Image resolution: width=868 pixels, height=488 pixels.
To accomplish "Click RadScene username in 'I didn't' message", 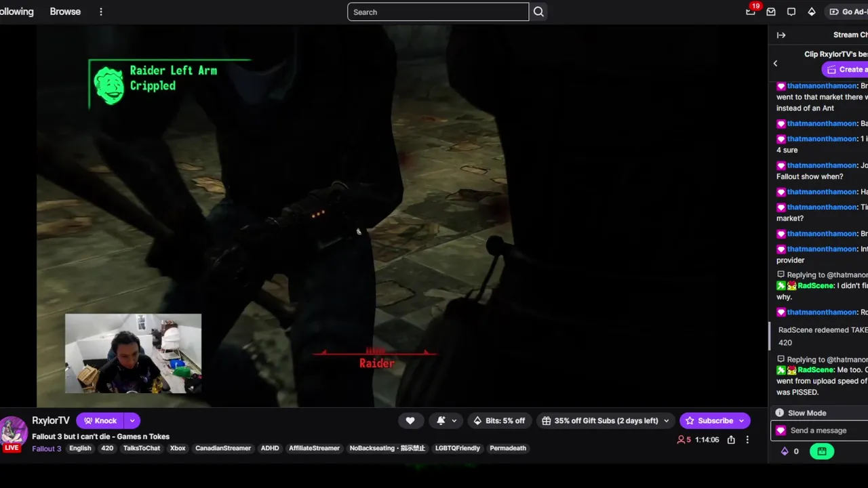I will tap(815, 286).
